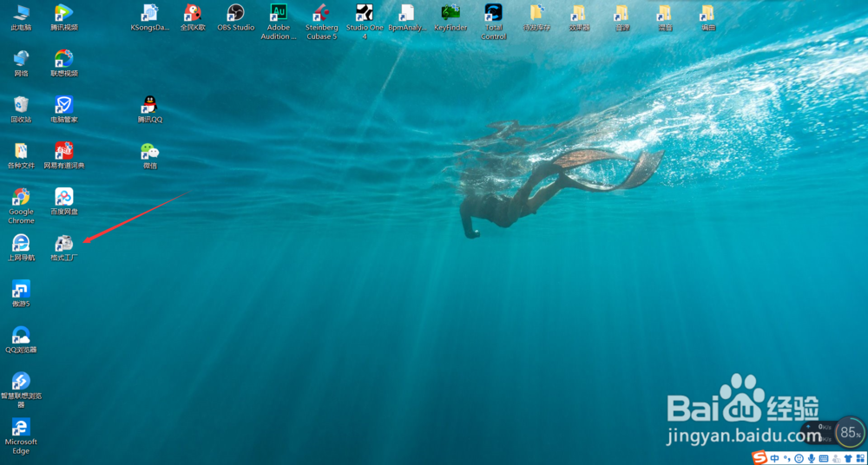Image resolution: width=868 pixels, height=465 pixels.
Task: Click the Sogou S logo on input bar
Action: click(759, 458)
